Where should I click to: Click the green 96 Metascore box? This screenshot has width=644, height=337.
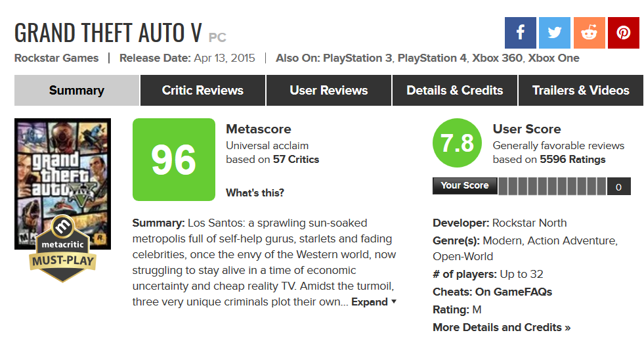174,160
